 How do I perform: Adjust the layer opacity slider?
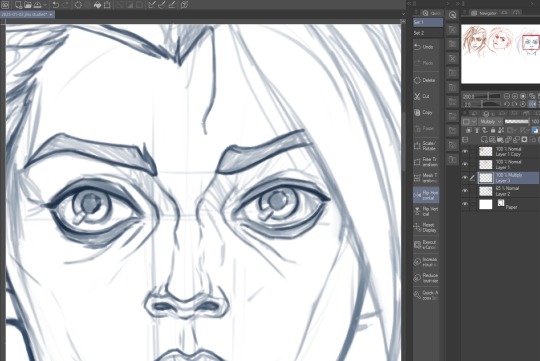coord(517,122)
